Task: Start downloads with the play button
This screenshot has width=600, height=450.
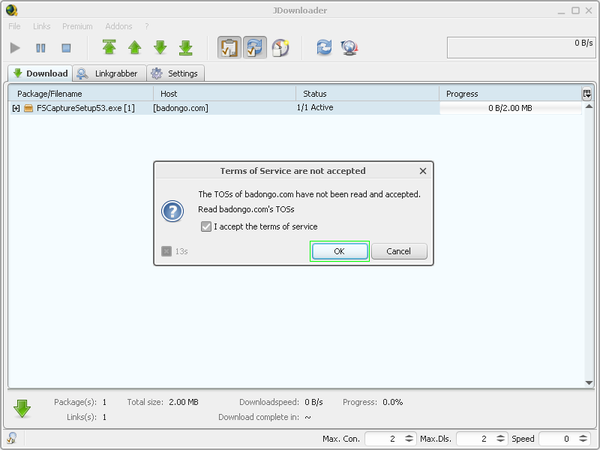Action: 15,48
